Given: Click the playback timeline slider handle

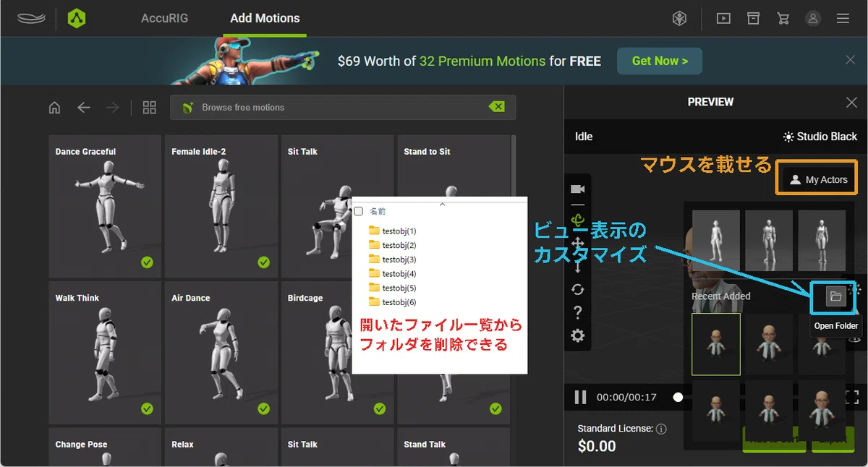Looking at the screenshot, I should pyautogui.click(x=678, y=397).
